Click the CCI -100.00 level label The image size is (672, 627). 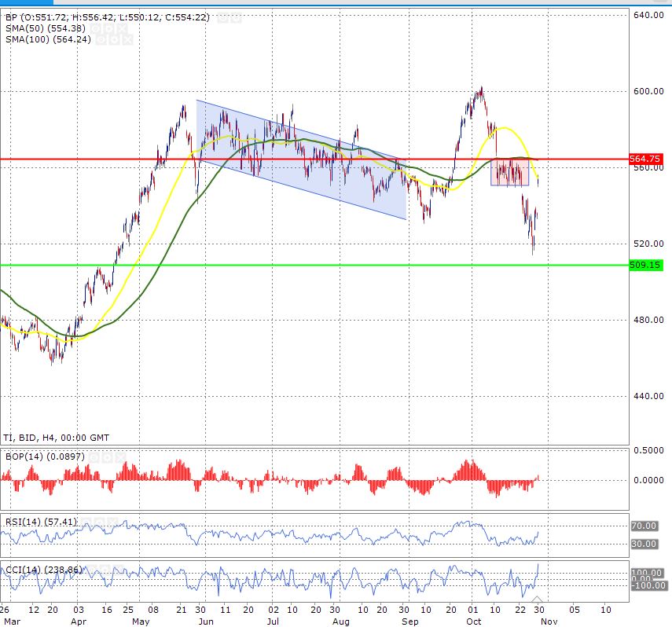tap(648, 585)
